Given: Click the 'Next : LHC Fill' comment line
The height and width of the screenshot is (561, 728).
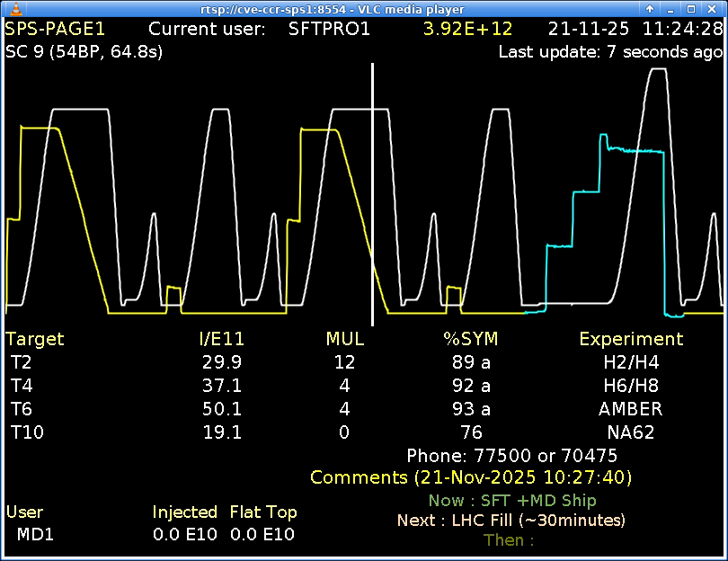Looking at the screenshot, I should coord(510,520).
